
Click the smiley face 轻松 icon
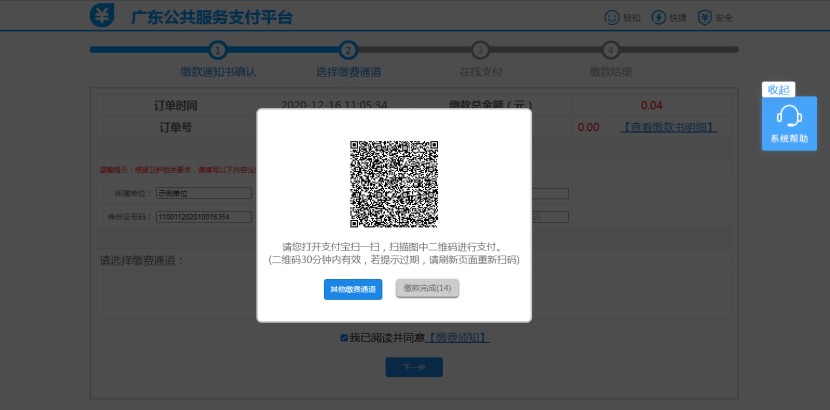(x=612, y=17)
